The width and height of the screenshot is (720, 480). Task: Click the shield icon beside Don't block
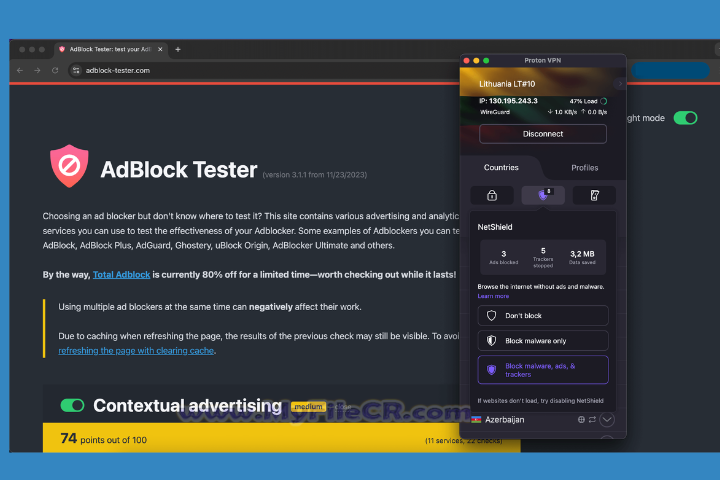click(491, 316)
